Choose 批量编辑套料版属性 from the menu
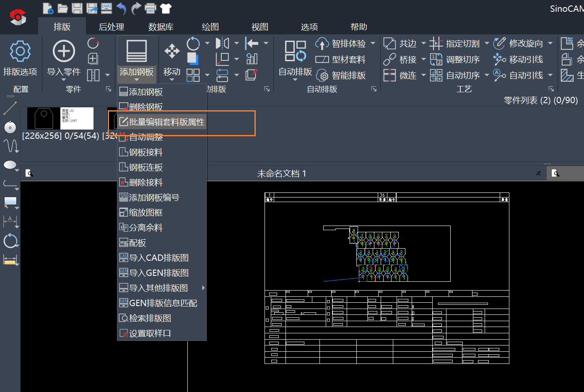 [166, 122]
